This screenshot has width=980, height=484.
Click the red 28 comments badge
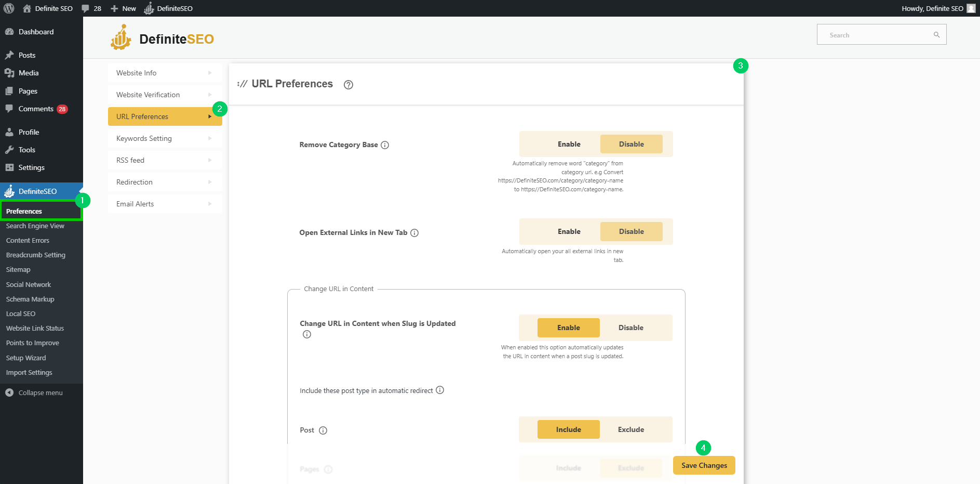pyautogui.click(x=62, y=109)
